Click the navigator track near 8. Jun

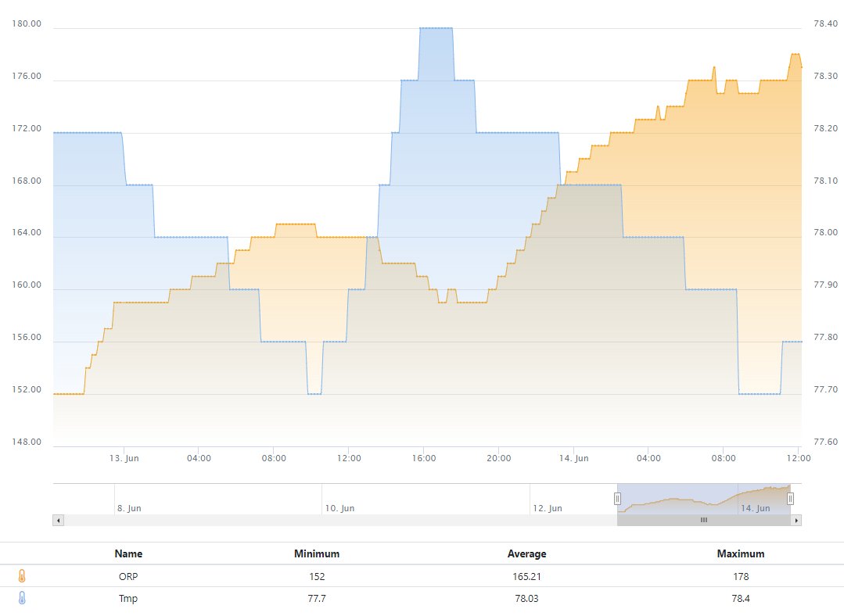[x=129, y=508]
